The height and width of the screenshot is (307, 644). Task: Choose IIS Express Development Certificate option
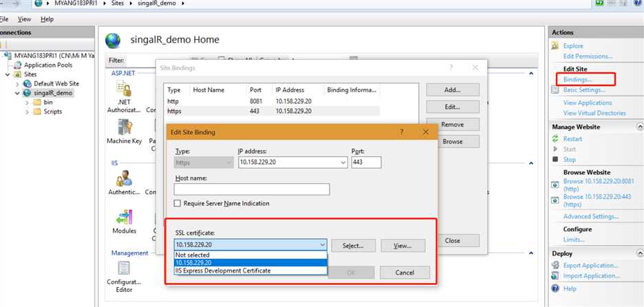(250, 271)
